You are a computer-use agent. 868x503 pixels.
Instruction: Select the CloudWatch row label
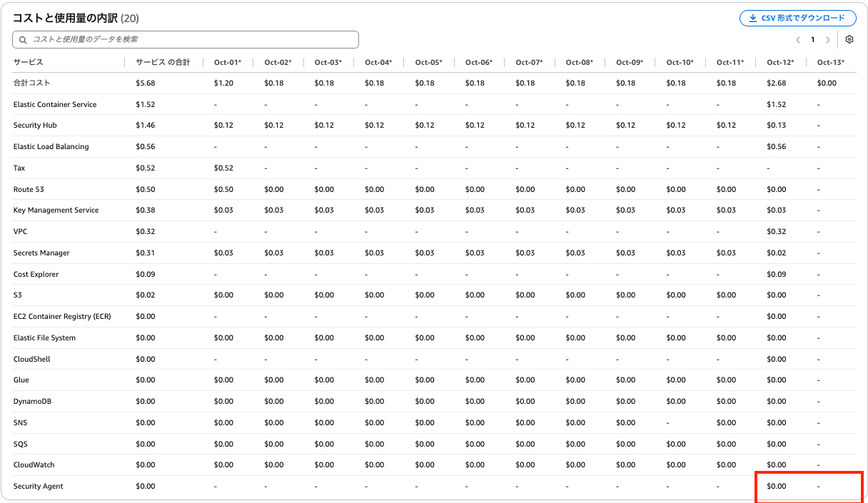click(x=35, y=465)
